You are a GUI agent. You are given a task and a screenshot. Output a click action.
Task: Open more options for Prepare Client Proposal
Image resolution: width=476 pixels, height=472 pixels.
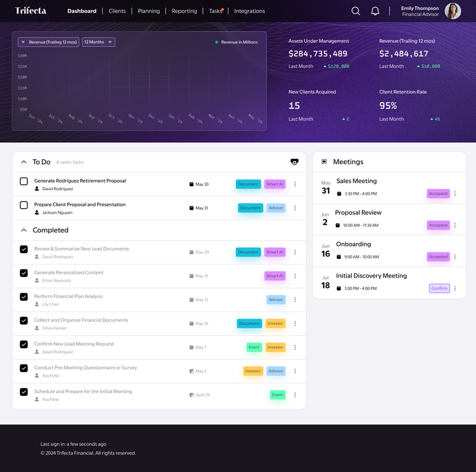[295, 208]
